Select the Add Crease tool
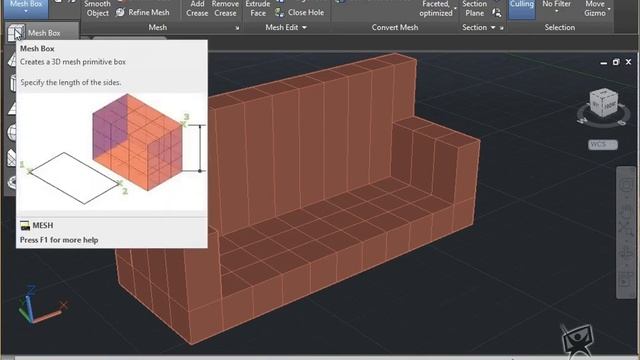 point(197,9)
